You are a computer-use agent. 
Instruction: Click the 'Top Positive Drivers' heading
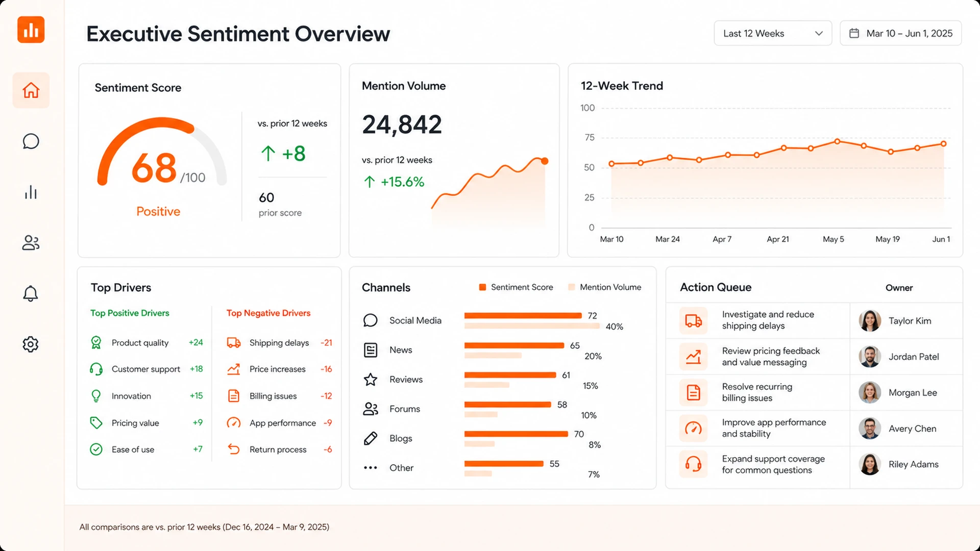coord(130,313)
